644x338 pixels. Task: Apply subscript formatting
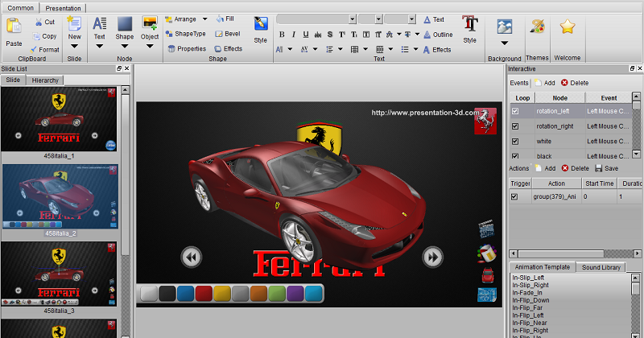(353, 35)
